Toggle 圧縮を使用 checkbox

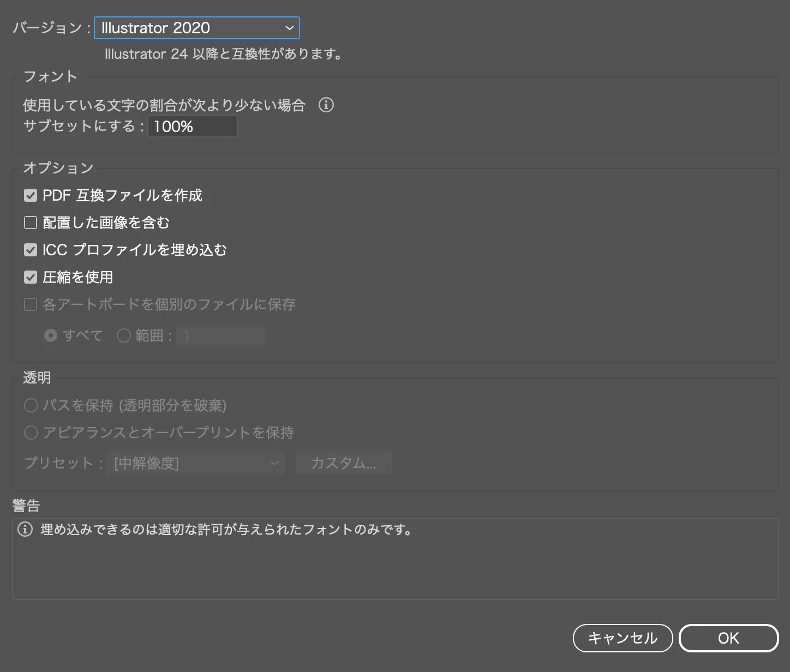pos(31,277)
